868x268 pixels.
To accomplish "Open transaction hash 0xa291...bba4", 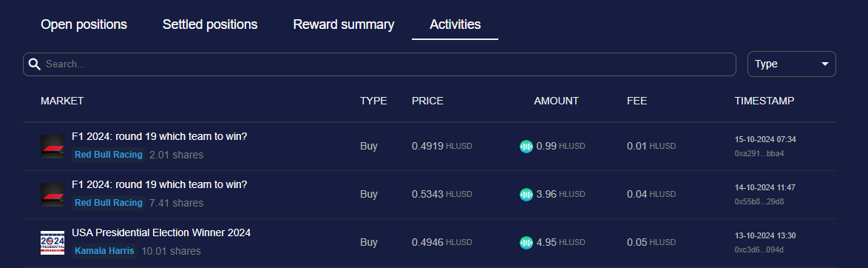I will (x=759, y=154).
